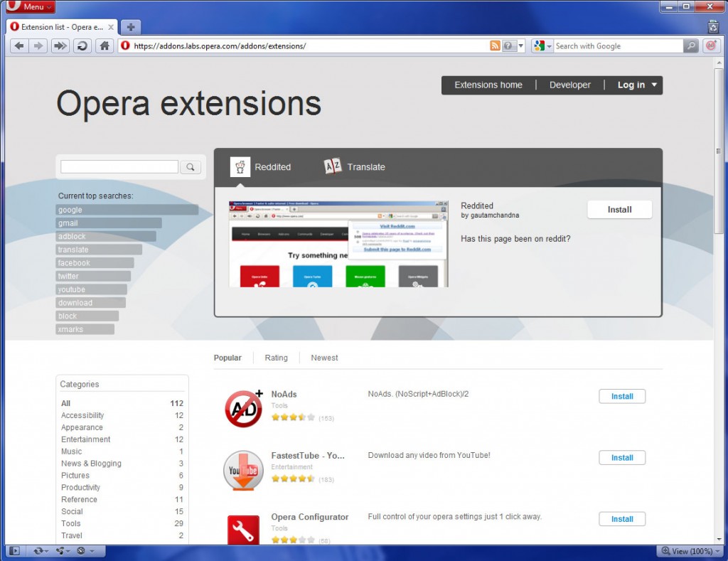Select the Popular sorting tab
The height and width of the screenshot is (561, 728).
(x=227, y=358)
